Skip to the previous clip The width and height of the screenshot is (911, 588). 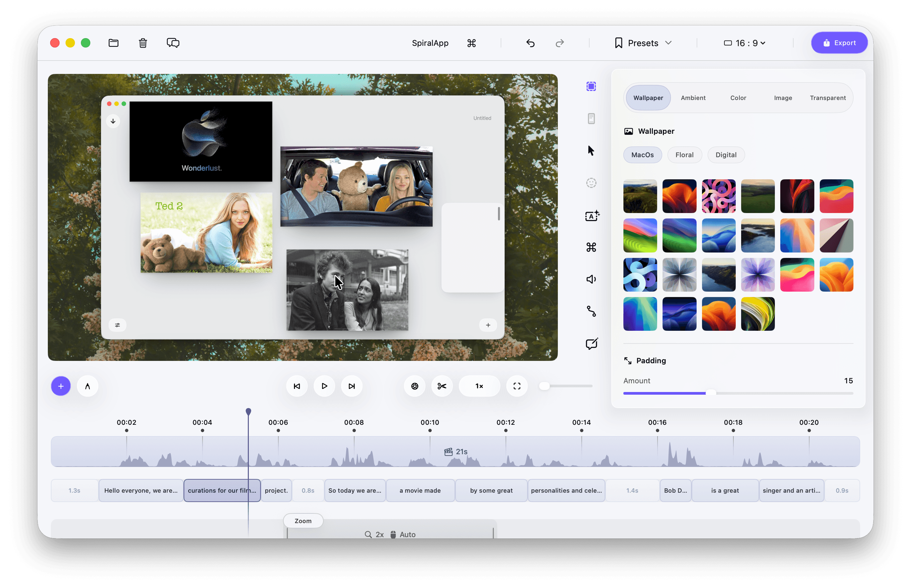[x=297, y=386]
